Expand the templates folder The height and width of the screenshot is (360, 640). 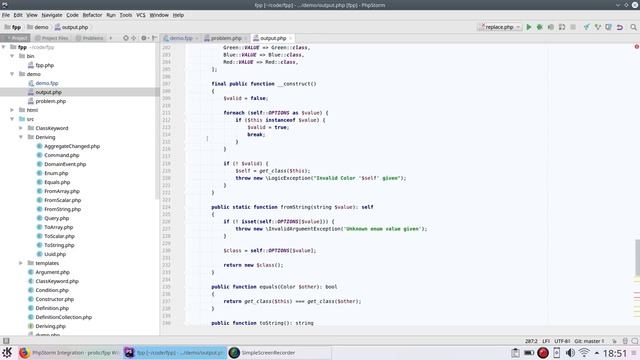pos(21,263)
